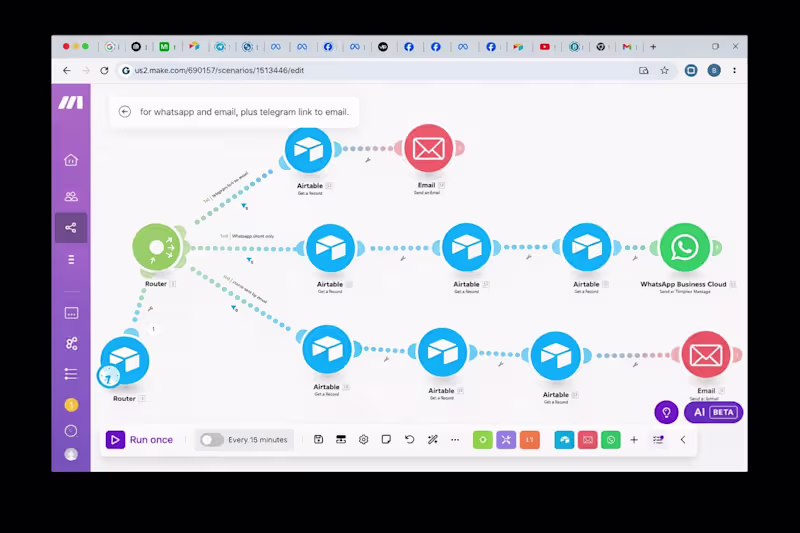
Task: Open the Team icon in the purple sidebar
Action: 71,196
